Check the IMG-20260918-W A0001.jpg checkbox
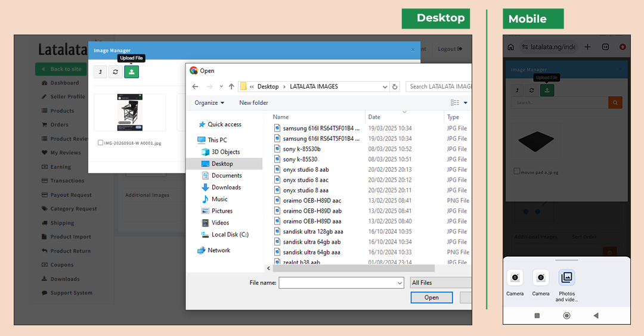644x336 pixels. (100, 143)
